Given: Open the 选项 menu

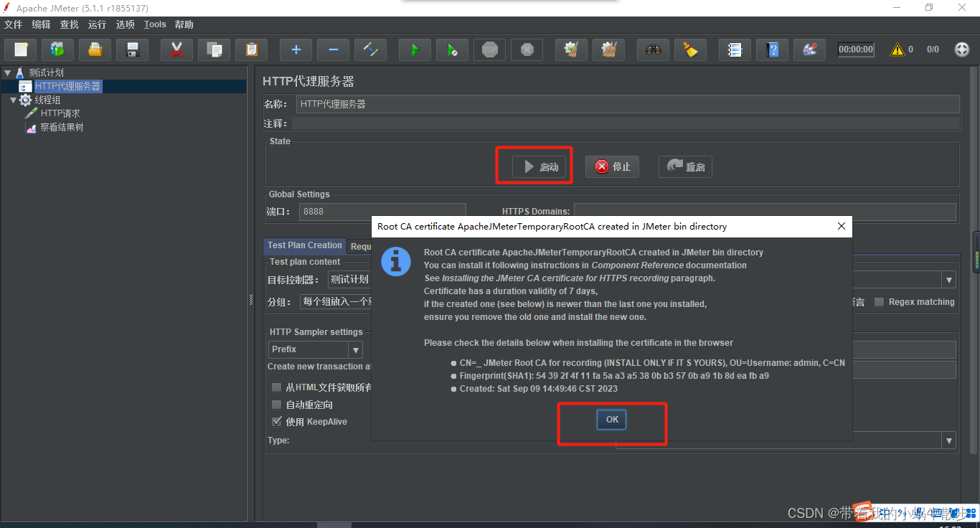Looking at the screenshot, I should coord(125,24).
